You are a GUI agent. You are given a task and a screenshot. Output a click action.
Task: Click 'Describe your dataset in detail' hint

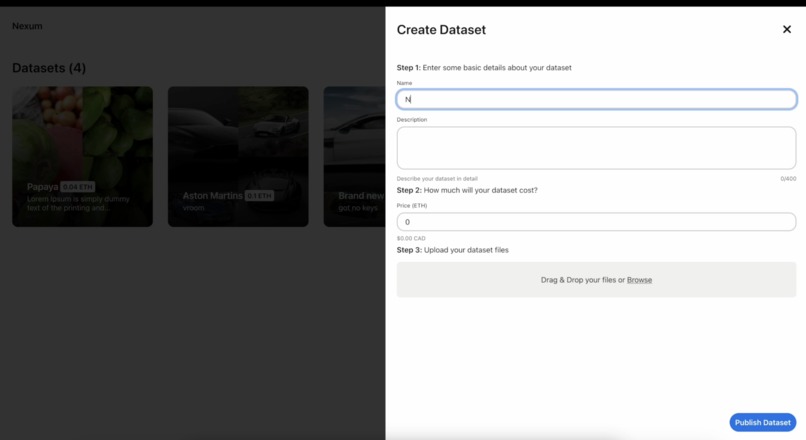click(x=437, y=179)
